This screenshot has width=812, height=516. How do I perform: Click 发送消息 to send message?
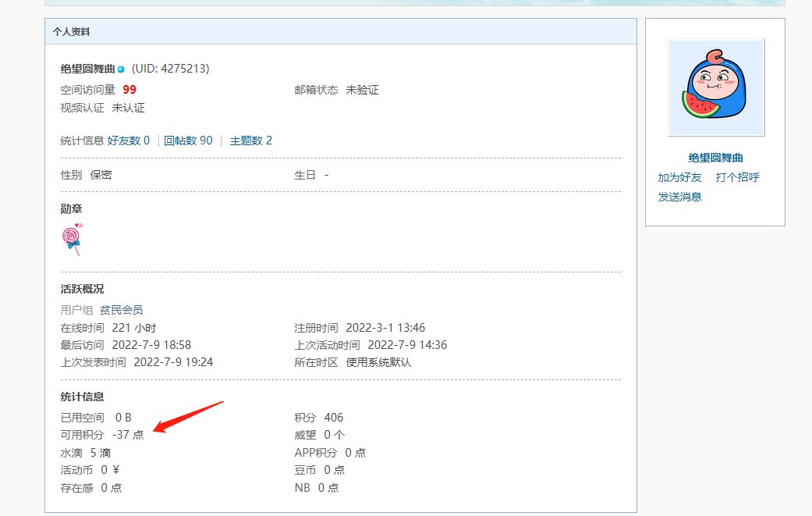[679, 197]
